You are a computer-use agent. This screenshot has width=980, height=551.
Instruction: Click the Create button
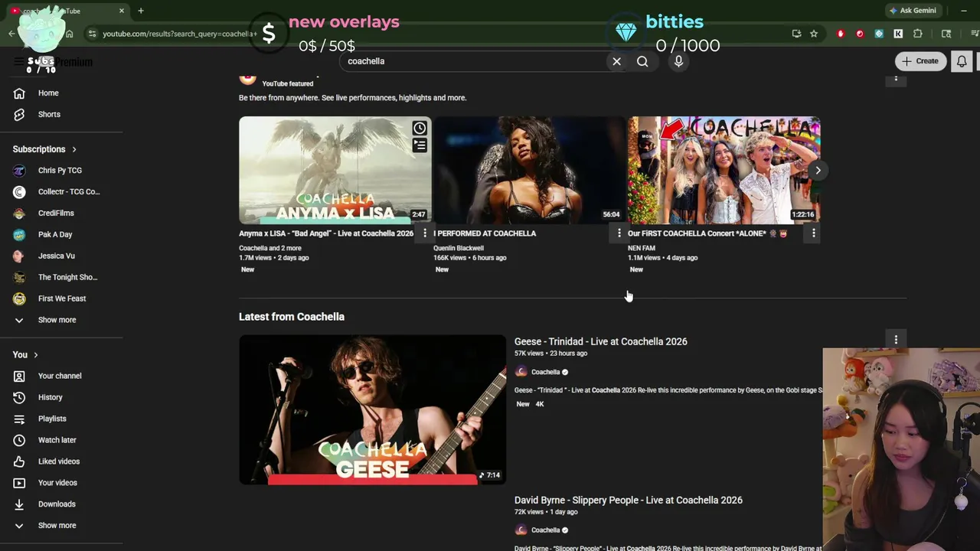921,61
